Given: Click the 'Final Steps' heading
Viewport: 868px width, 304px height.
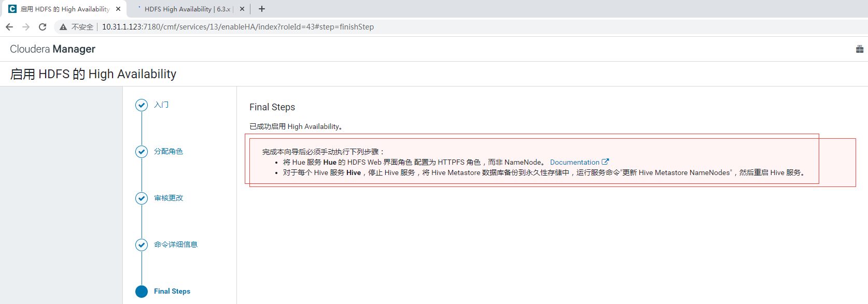Looking at the screenshot, I should coord(272,107).
